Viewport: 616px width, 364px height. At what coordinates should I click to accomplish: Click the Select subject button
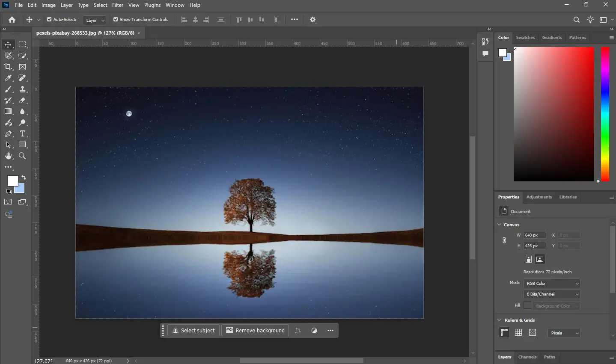(193, 330)
